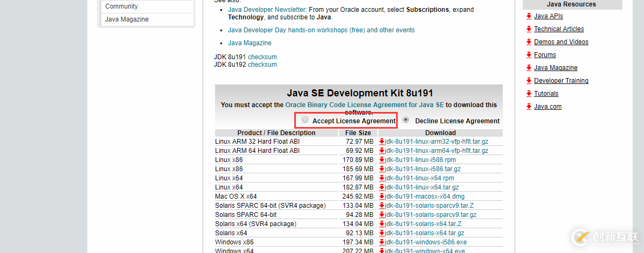
Task: Download jdk-8u191-linux-x64.rpm file link
Action: pos(419,178)
